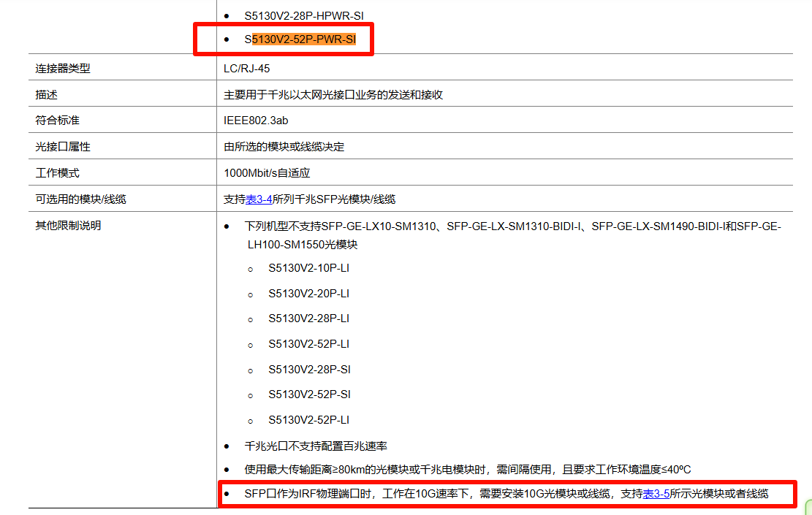Click the SFP口作为IRF物理端口时 bullet text
Screen dimensions: 812x515
(506, 494)
